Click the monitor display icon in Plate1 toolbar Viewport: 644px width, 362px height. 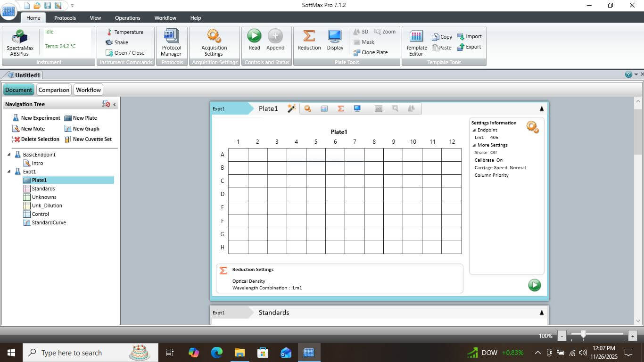(x=357, y=108)
